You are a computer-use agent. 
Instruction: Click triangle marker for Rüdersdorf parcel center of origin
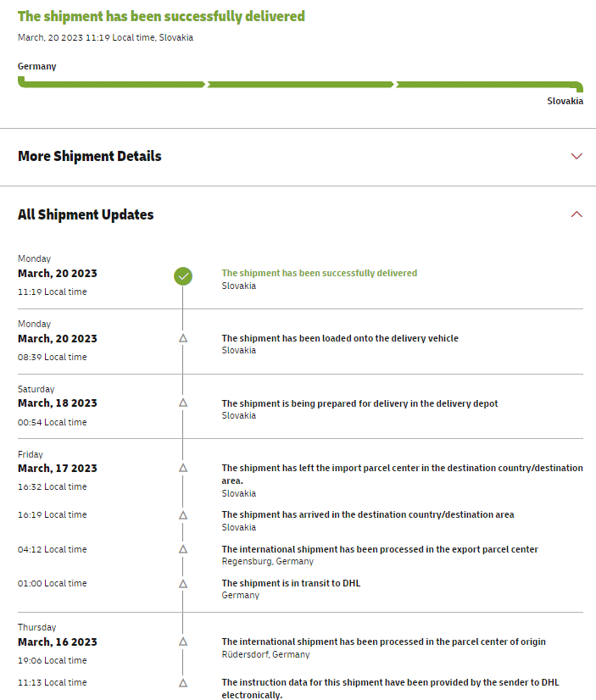click(183, 642)
